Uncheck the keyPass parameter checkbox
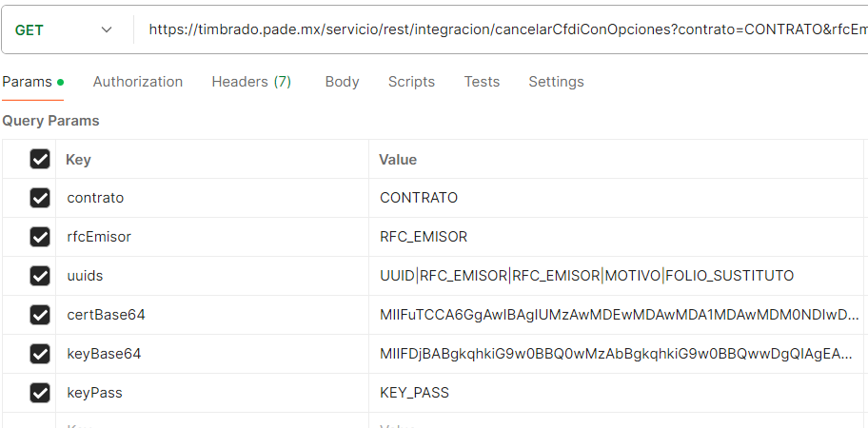868x428 pixels. (x=40, y=393)
